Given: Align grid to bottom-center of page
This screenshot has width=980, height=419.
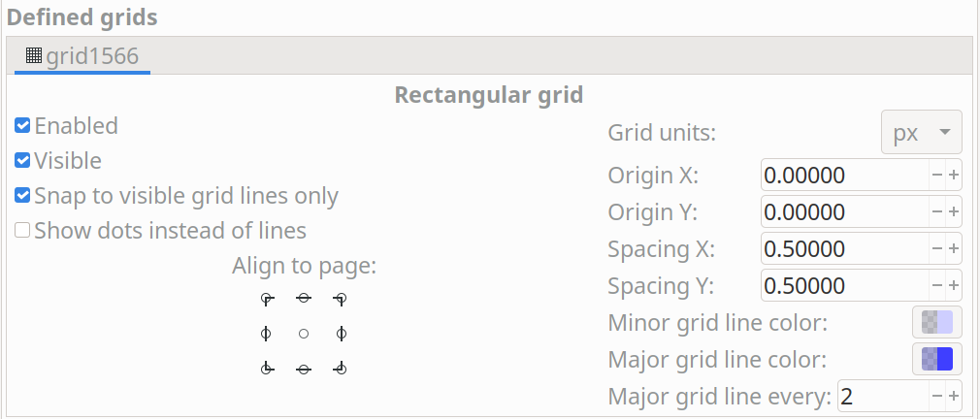Looking at the screenshot, I should (304, 369).
